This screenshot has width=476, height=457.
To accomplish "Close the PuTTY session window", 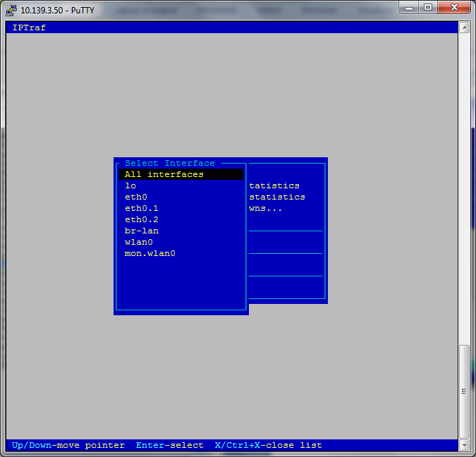I will coord(453,7).
